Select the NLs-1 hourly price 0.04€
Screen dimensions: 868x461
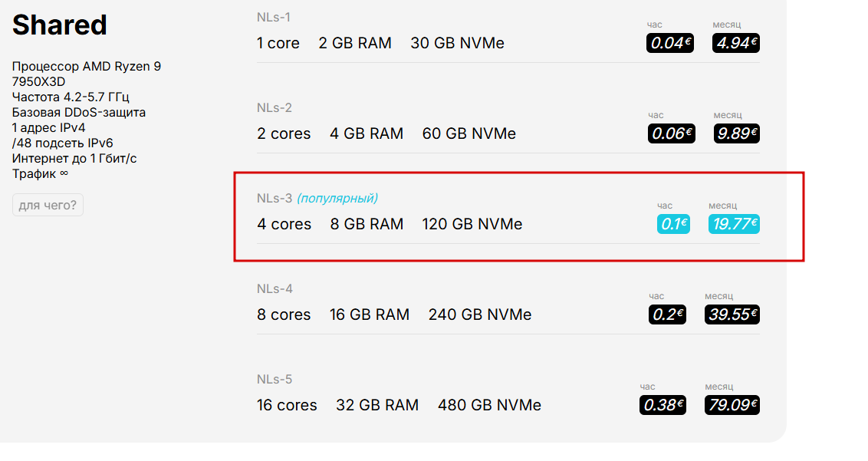coord(670,43)
